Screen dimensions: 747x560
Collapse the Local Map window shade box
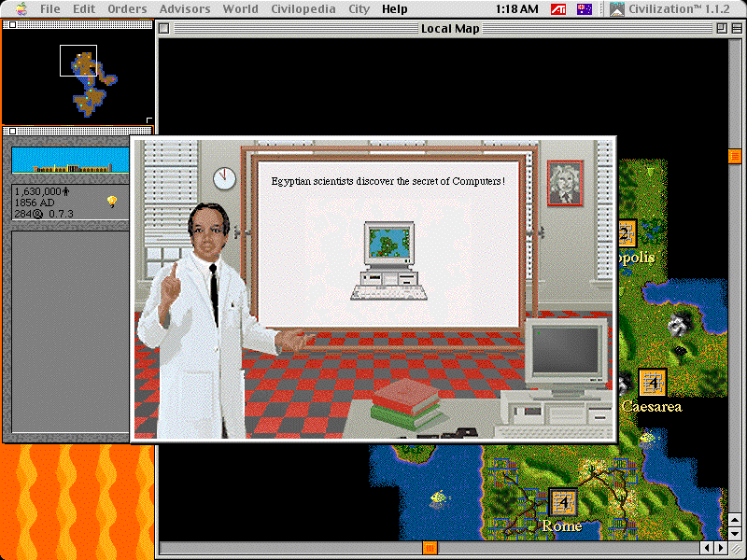coord(737,29)
